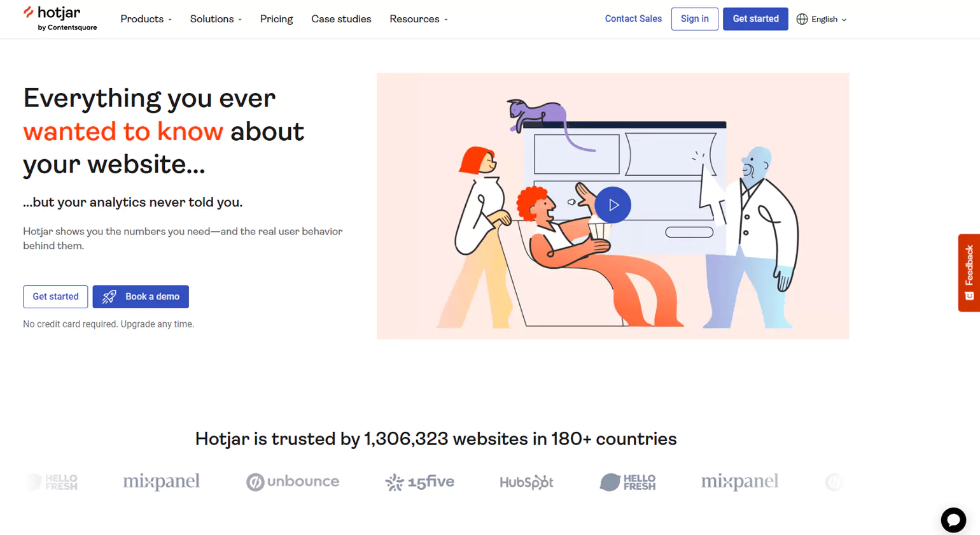Open the Solutions dropdown
The width and height of the screenshot is (980, 535).
click(x=216, y=19)
